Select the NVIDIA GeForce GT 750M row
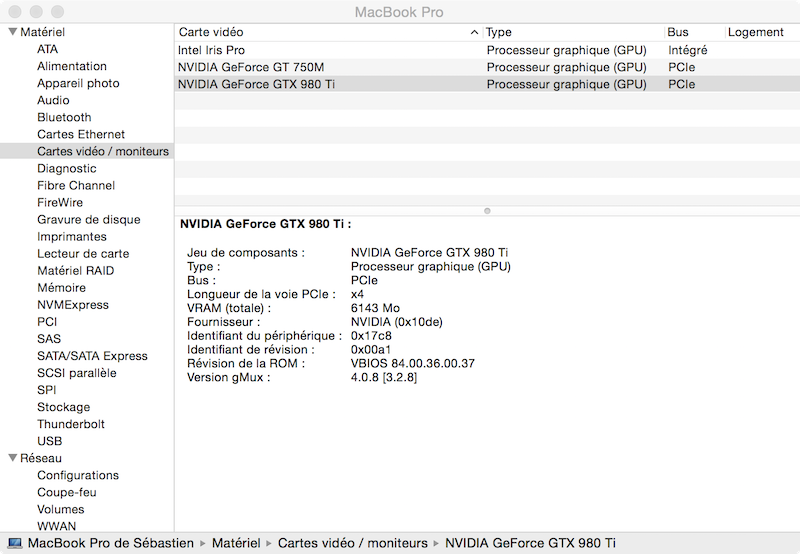The height and width of the screenshot is (554, 800). tap(487, 67)
